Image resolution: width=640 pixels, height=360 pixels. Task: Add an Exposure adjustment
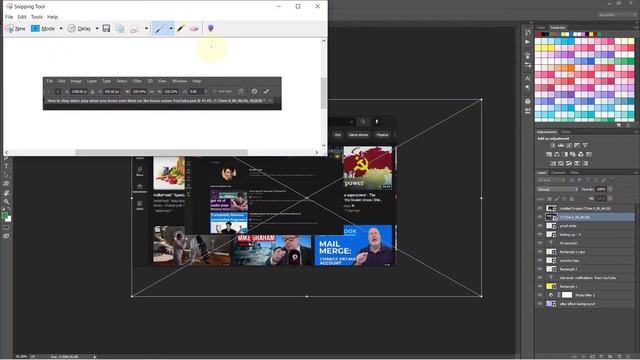coord(577,145)
